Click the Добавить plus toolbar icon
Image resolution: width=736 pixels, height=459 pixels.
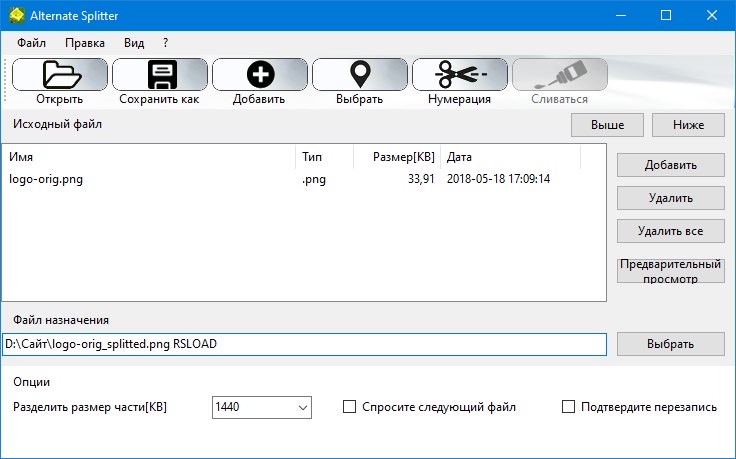260,74
